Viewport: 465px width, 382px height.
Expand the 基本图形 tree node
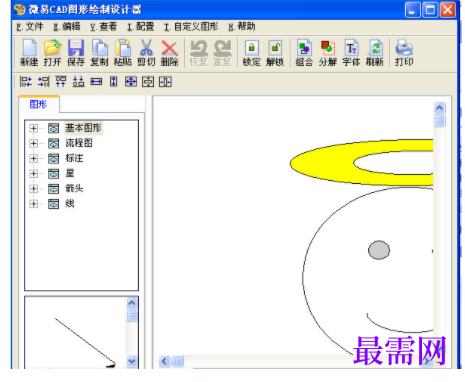pyautogui.click(x=33, y=128)
